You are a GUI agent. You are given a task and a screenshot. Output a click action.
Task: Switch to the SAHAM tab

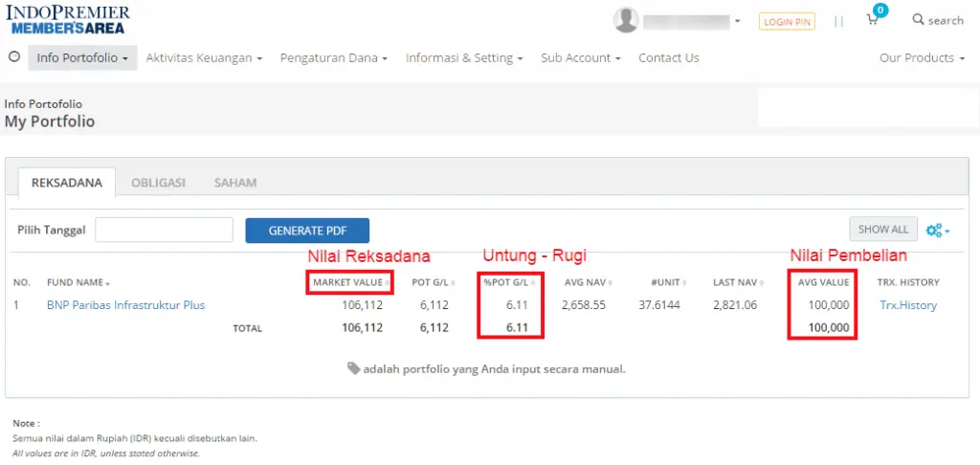point(235,183)
